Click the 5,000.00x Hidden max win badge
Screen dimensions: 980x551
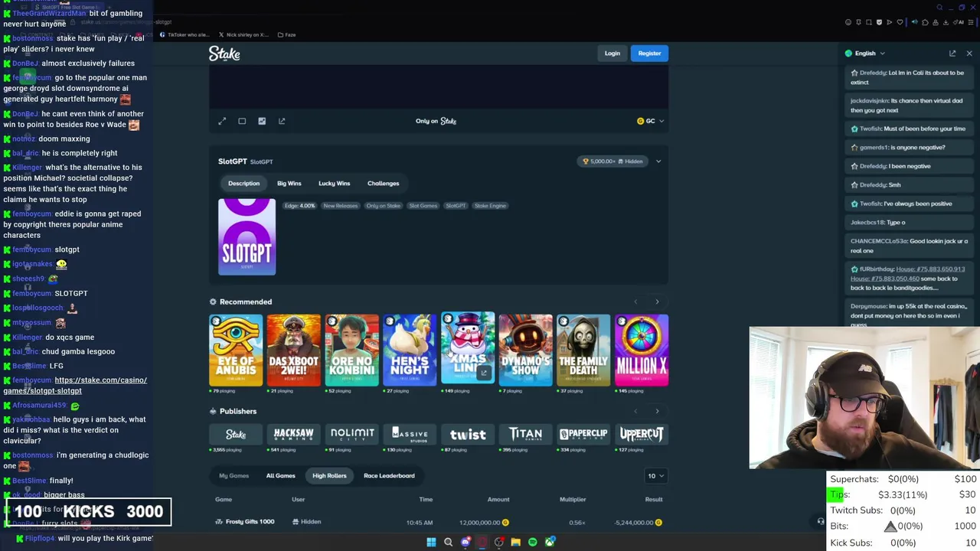(x=612, y=161)
